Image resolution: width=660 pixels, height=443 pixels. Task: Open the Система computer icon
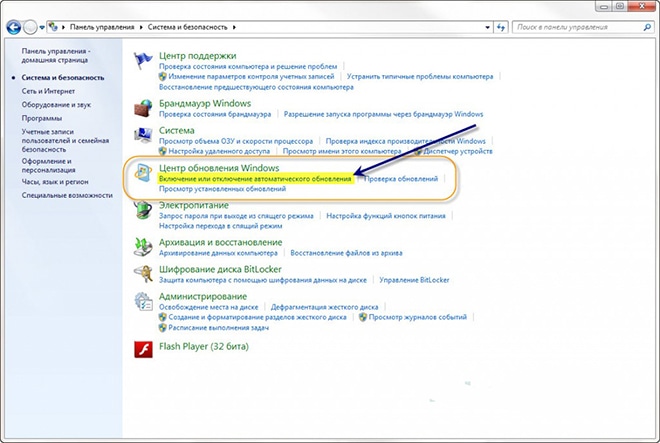(x=144, y=134)
